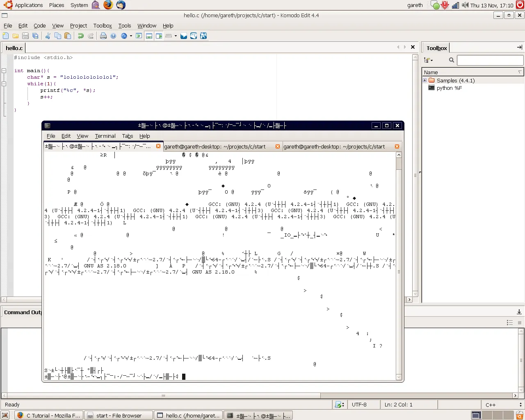Close the first garbled terminal tab
This screenshot has height=420, width=525.
click(158, 146)
